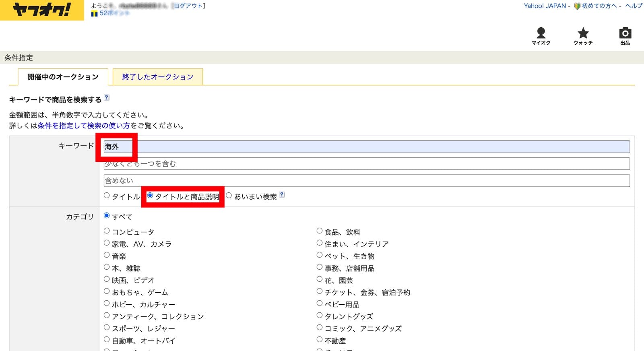Switch to 終了したオークション tab
644x351 pixels.
coord(158,77)
